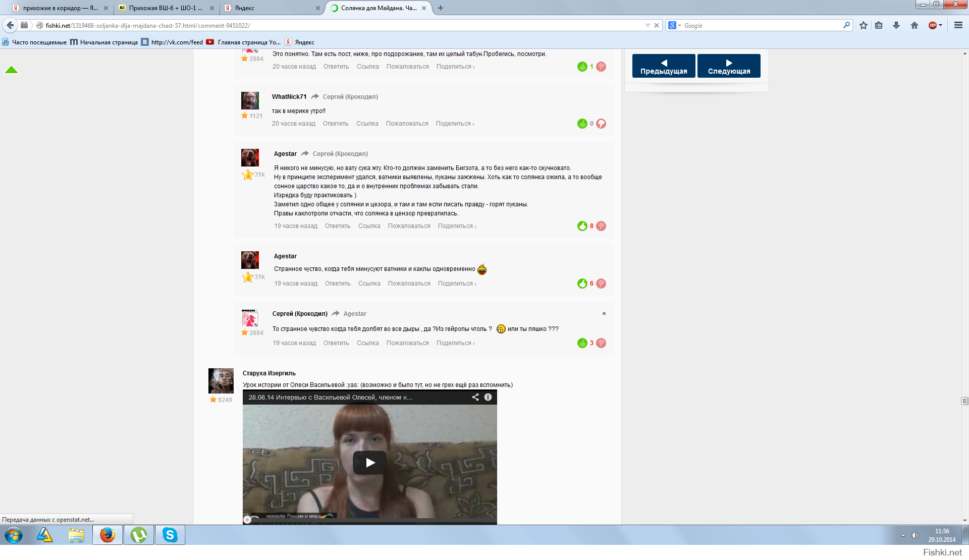
Task: Open the Firefox hamburger menu
Action: (958, 25)
